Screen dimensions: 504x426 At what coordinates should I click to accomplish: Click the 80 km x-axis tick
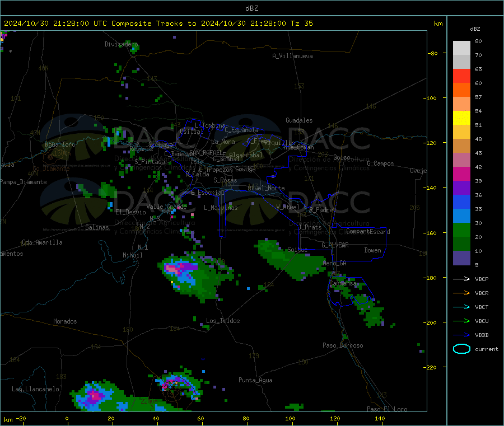pos(246,418)
